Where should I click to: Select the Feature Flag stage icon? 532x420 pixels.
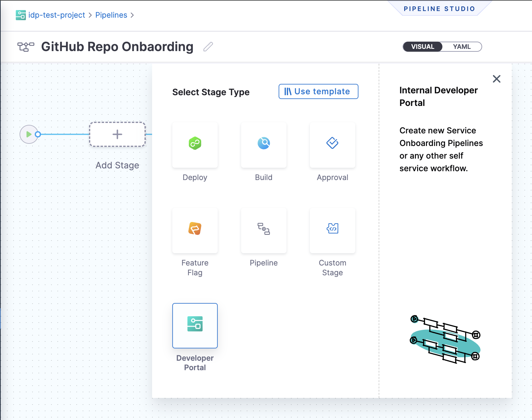pos(195,229)
